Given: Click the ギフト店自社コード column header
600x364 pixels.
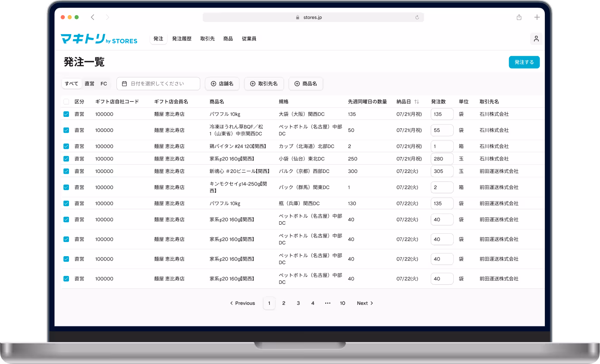Looking at the screenshot, I should (117, 102).
